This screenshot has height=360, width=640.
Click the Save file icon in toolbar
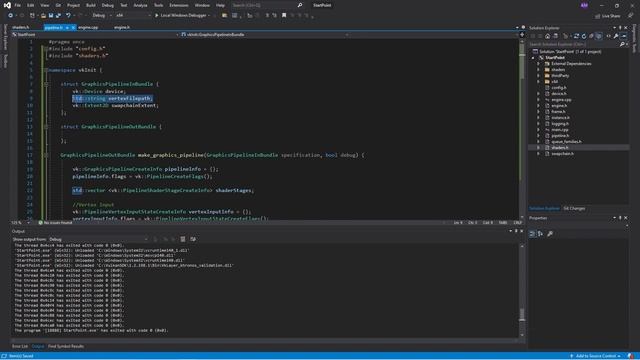tap(51, 16)
